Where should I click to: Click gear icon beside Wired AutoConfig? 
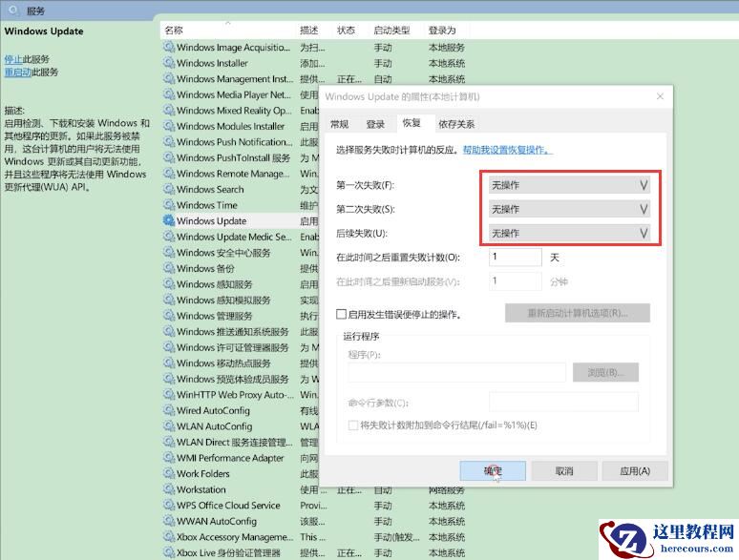(169, 410)
